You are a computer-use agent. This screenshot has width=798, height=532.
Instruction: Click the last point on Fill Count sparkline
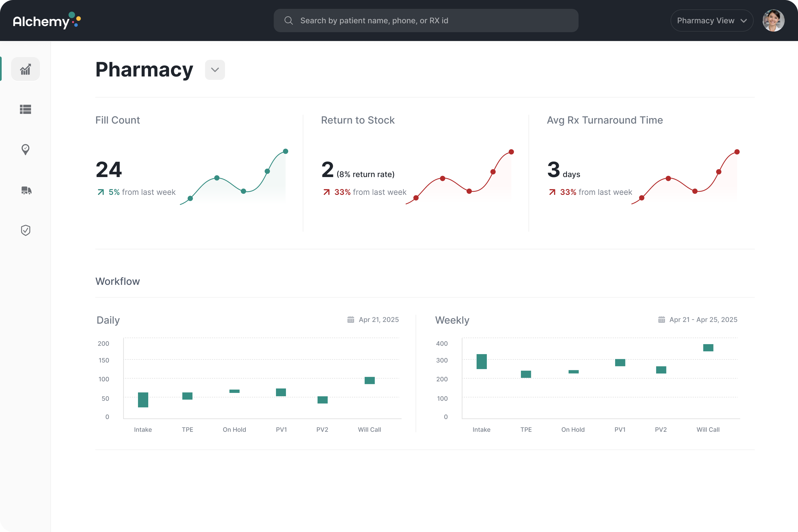click(285, 151)
